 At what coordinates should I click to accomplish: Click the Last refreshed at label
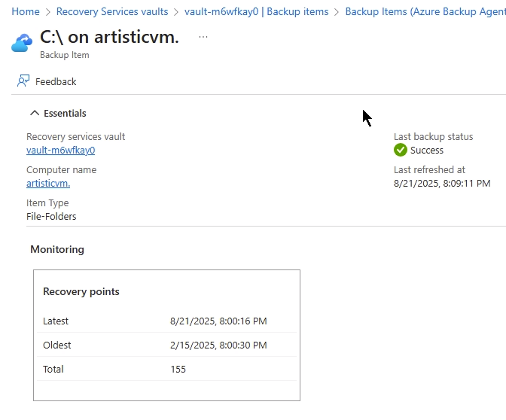(429, 169)
